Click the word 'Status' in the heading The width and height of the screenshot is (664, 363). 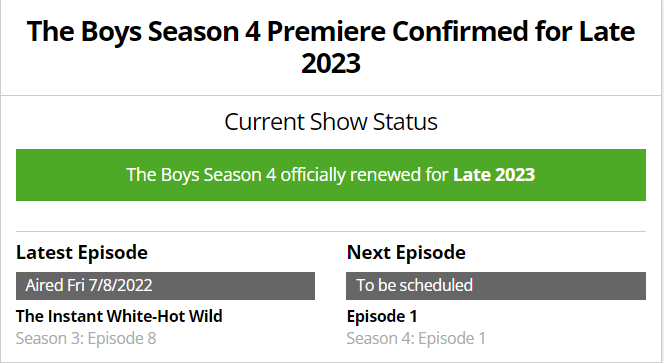click(x=405, y=122)
